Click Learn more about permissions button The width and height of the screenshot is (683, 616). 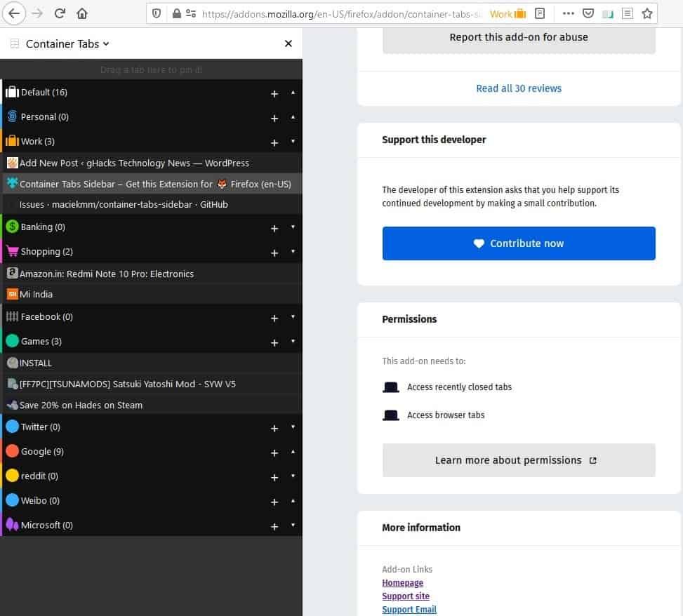(x=519, y=460)
